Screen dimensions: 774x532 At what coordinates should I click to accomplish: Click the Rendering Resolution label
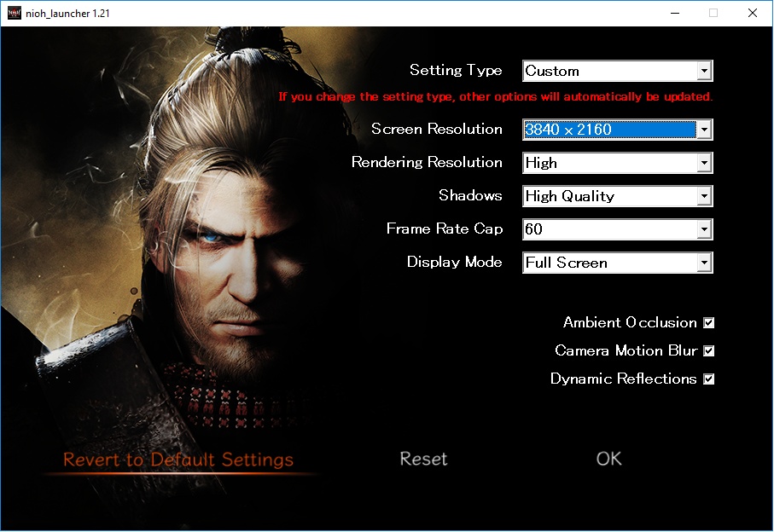coord(427,162)
